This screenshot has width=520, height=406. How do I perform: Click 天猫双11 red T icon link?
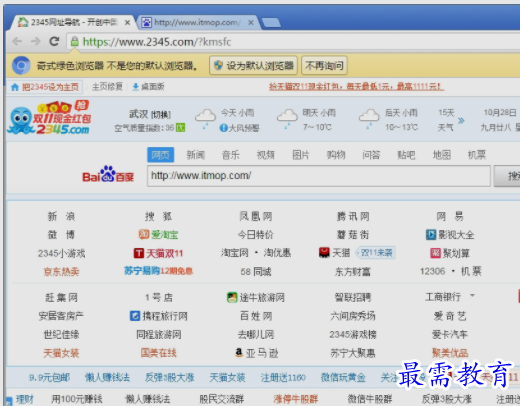pyautogui.click(x=158, y=253)
